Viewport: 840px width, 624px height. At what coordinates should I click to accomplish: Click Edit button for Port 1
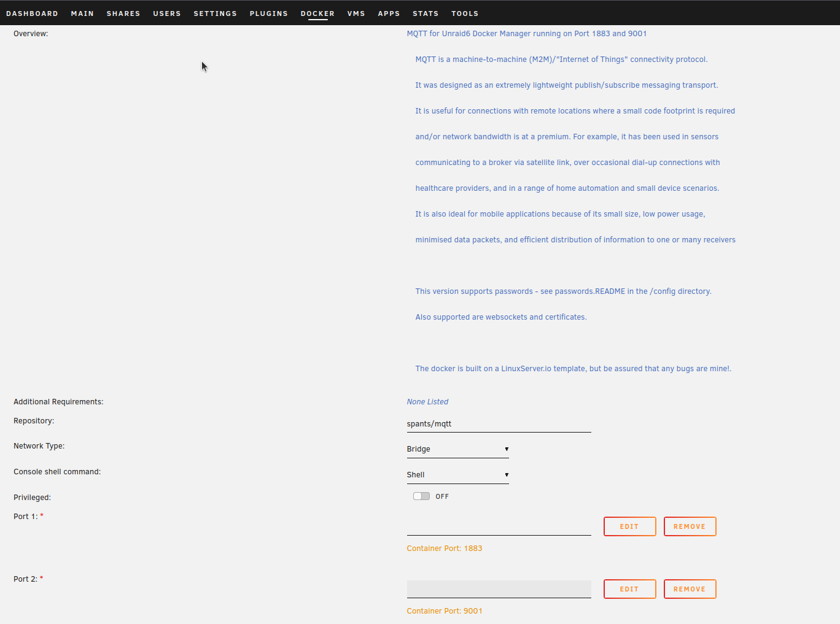pos(629,526)
